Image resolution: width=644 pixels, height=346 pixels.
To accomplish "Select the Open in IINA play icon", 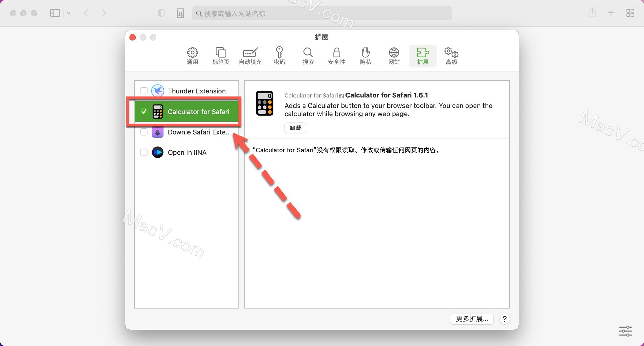I will (x=158, y=152).
